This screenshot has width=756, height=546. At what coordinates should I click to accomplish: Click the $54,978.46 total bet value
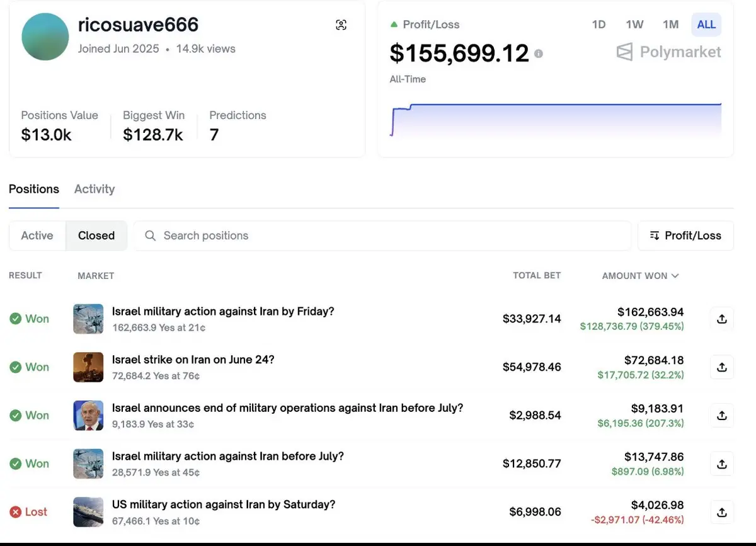tap(532, 367)
